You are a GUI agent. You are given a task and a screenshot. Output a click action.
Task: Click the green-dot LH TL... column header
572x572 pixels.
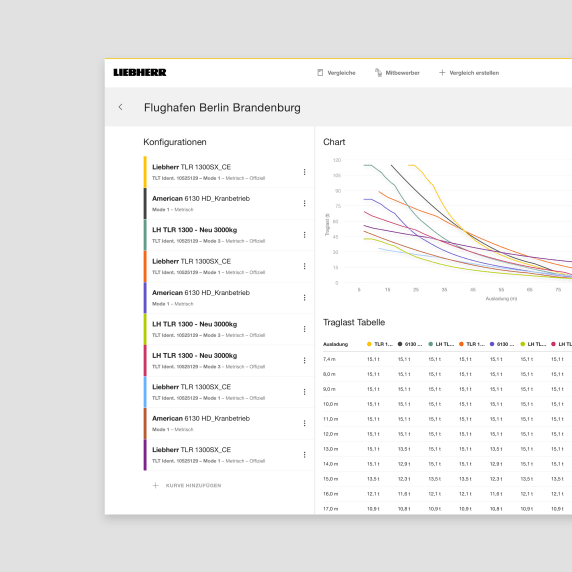click(x=441, y=344)
